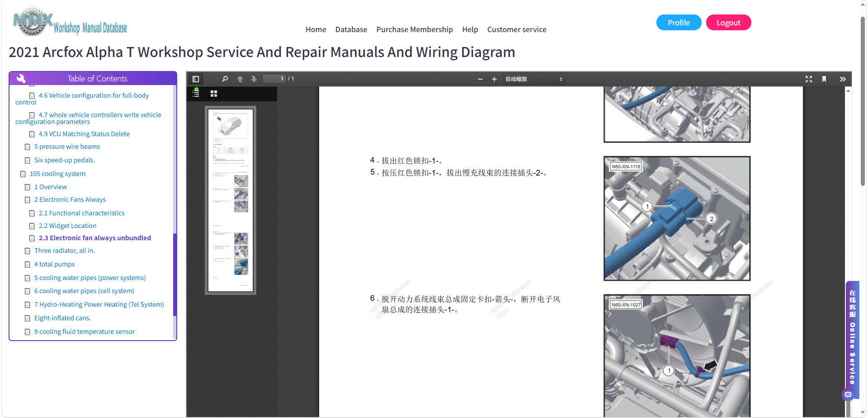Open 4 total pumps entry
Screen dimensions: 868x418
(54, 264)
